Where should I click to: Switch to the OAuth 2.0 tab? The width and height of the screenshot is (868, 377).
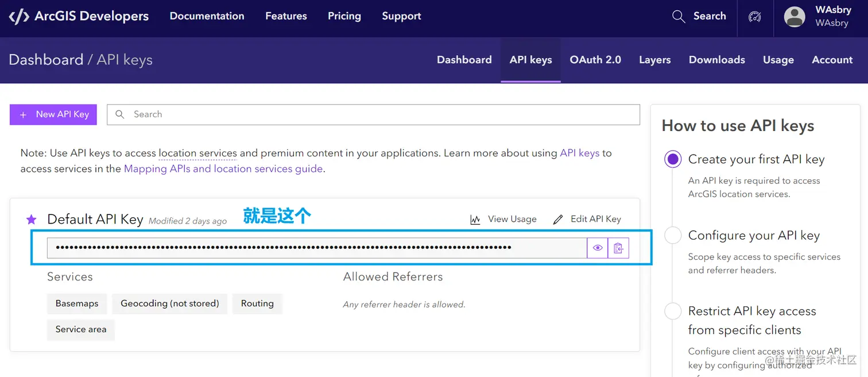[595, 60]
